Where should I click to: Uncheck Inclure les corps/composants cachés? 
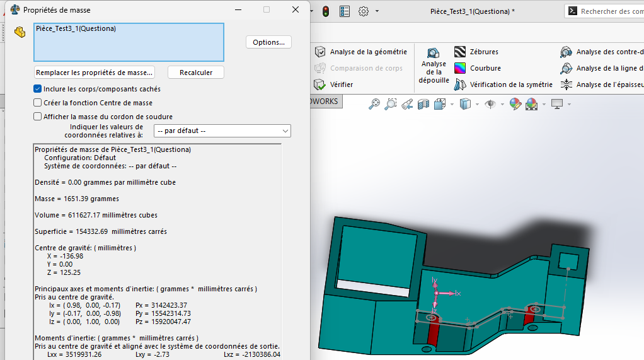37,89
